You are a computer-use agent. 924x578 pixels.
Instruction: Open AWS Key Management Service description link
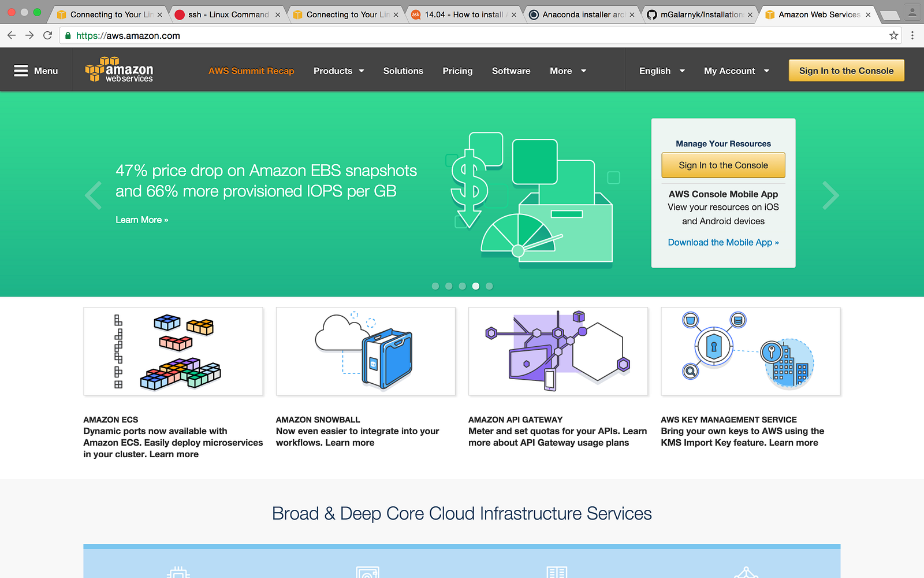pyautogui.click(x=743, y=437)
